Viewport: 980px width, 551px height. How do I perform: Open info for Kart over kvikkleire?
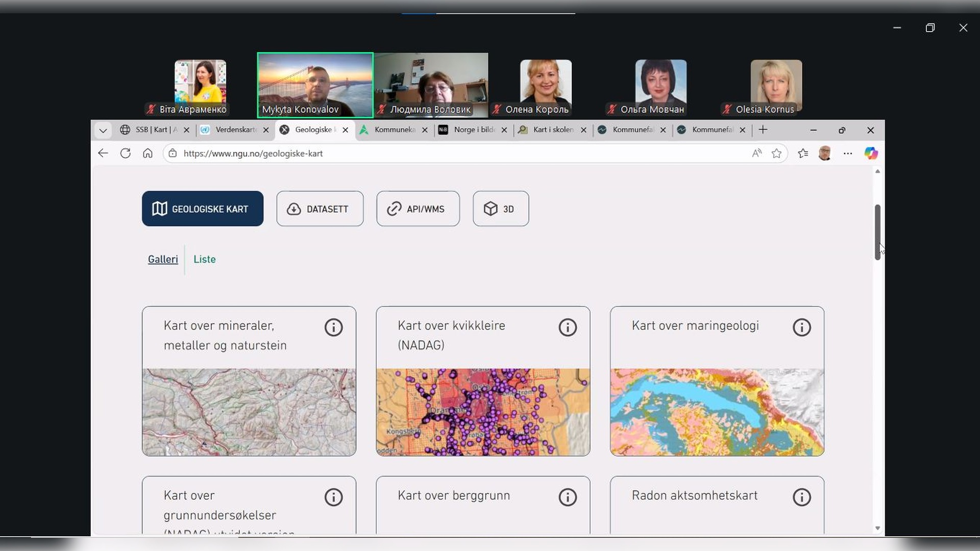click(x=567, y=328)
